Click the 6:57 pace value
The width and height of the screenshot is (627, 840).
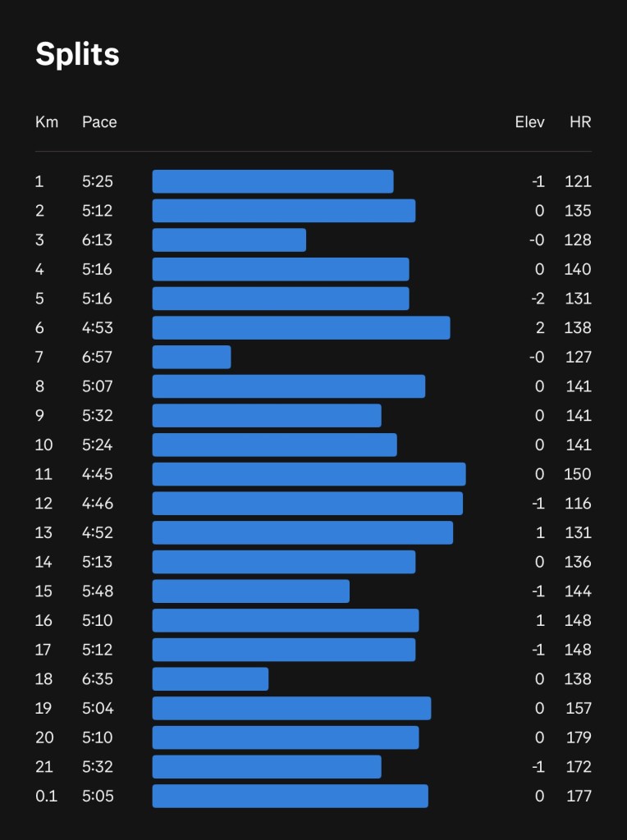coord(97,357)
